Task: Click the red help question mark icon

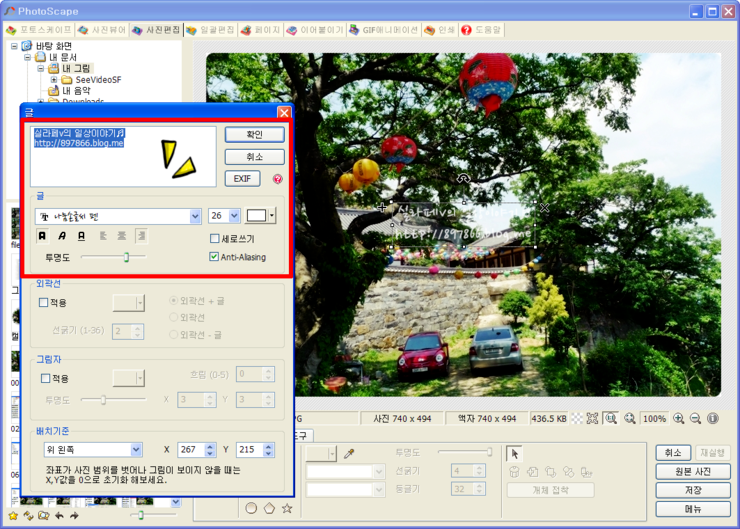Action: pyautogui.click(x=277, y=180)
